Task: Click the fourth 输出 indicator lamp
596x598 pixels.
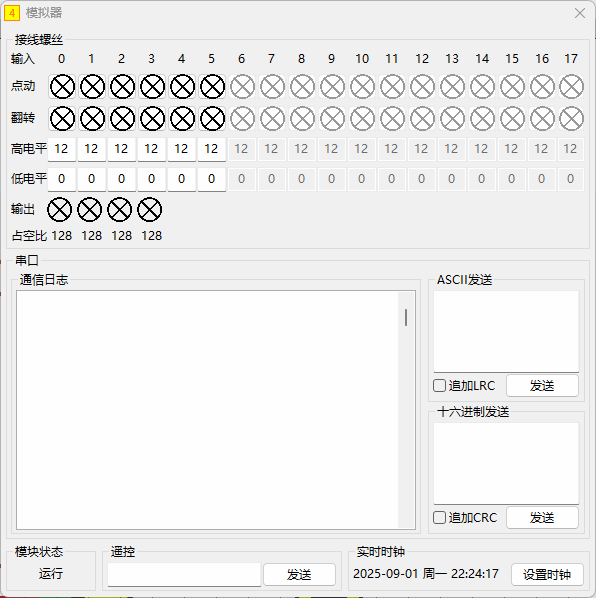Action: pyautogui.click(x=149, y=209)
